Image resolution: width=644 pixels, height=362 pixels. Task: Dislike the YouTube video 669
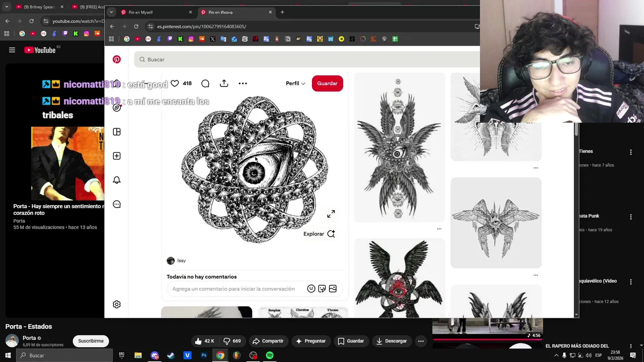point(232,341)
